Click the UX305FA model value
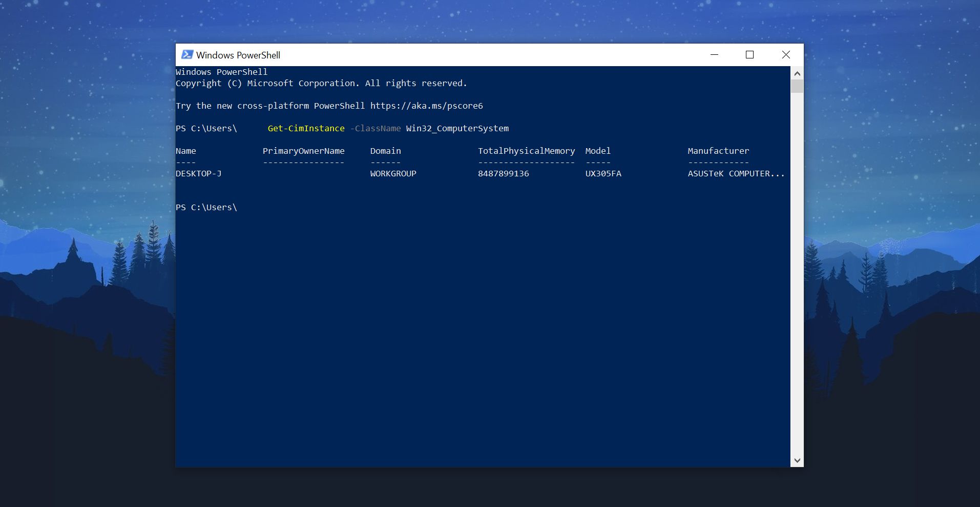980x507 pixels. 603,173
